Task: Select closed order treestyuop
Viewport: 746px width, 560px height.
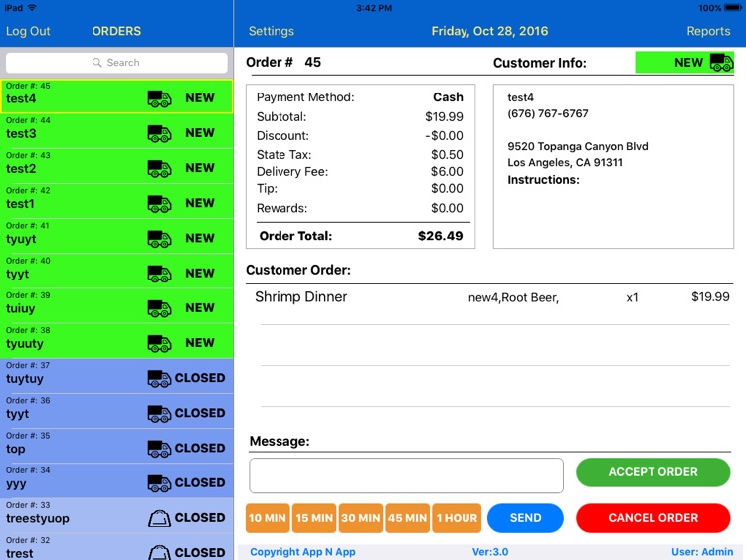Action: (x=116, y=516)
